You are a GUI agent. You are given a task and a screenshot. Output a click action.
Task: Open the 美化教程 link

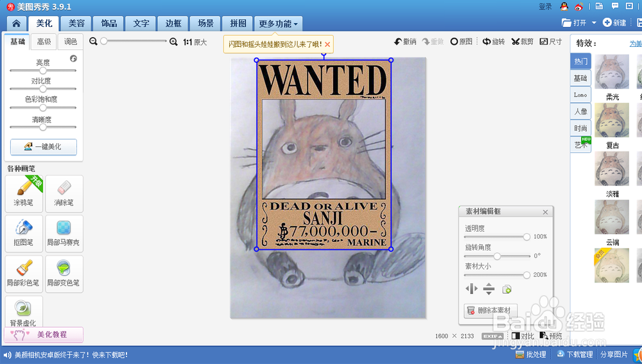[44, 334]
